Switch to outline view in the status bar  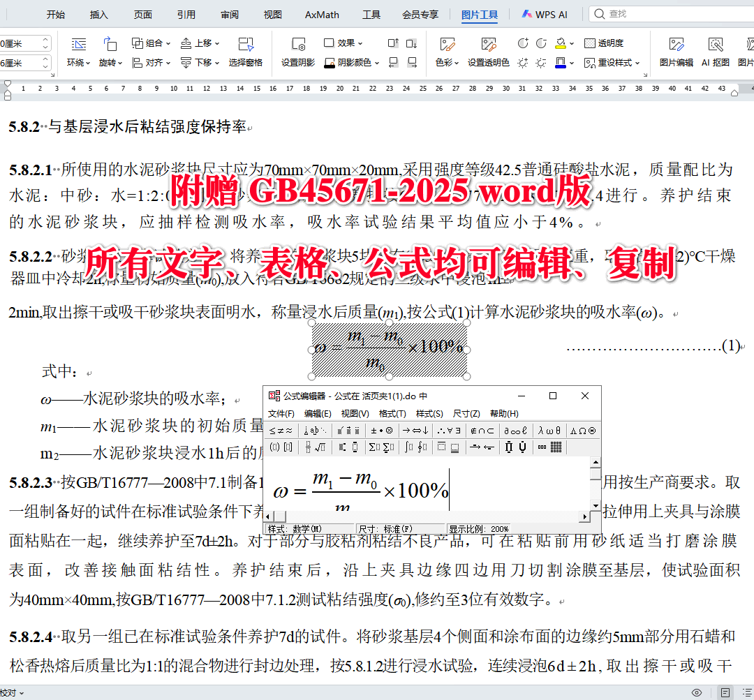coord(747,692)
